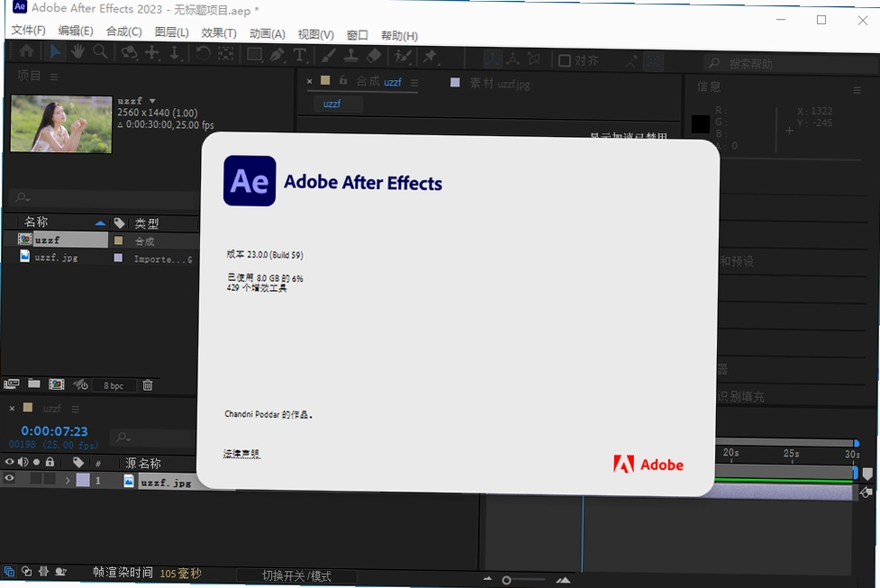
Task: Open the 效果(T) menu
Action: 219,33
